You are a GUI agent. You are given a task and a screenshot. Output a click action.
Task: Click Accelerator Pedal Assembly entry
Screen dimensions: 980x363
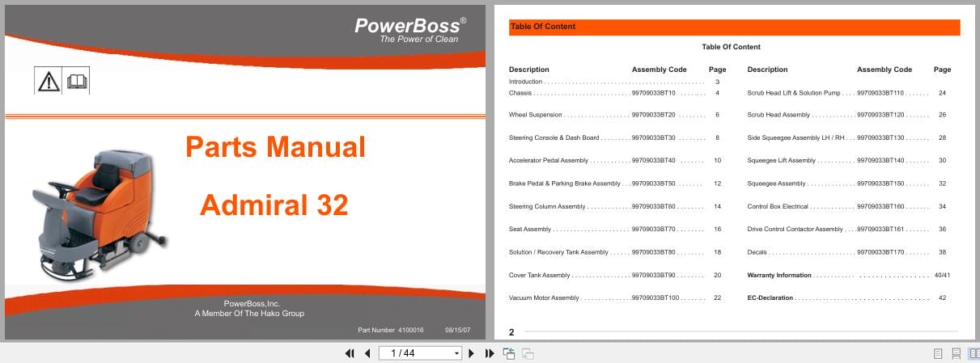pos(549,161)
